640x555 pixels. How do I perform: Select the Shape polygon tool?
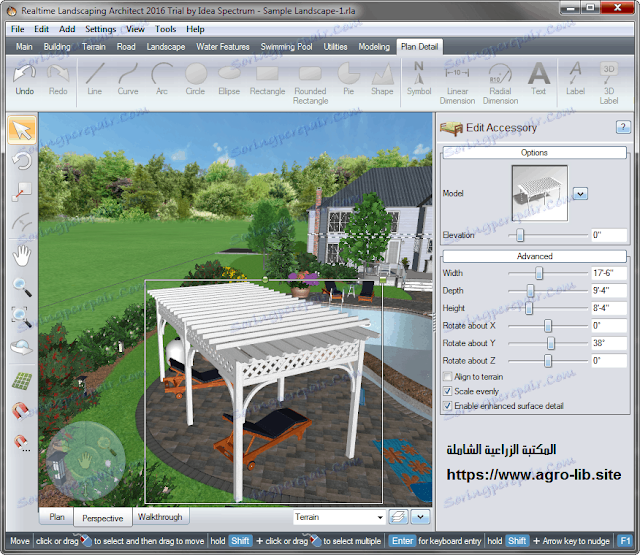[382, 79]
